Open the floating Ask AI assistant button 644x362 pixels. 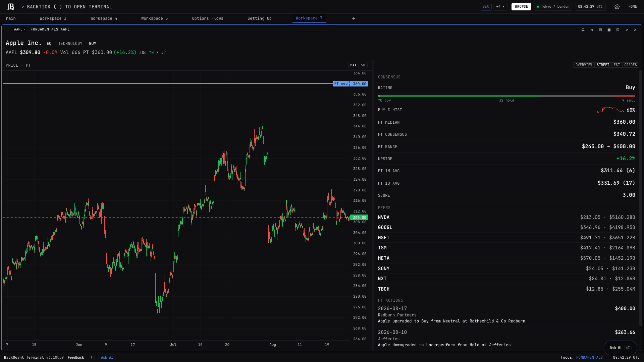tap(620, 348)
